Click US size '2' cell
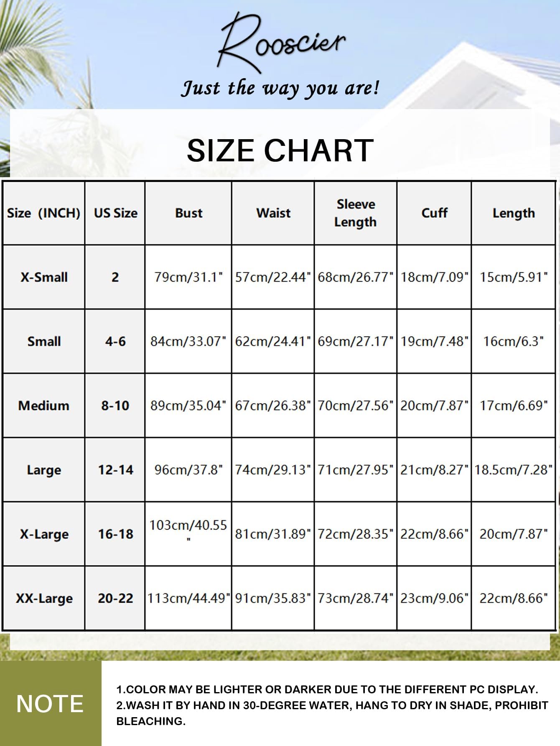This screenshot has height=746, width=560. (x=115, y=277)
